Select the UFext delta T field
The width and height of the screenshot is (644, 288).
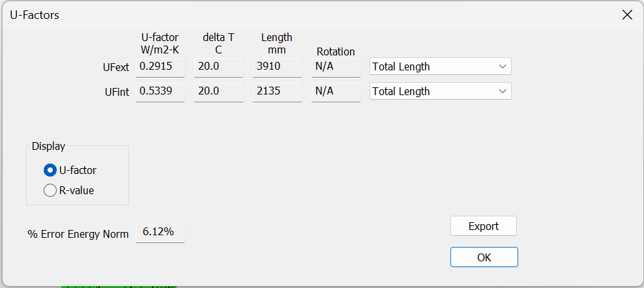[218, 67]
